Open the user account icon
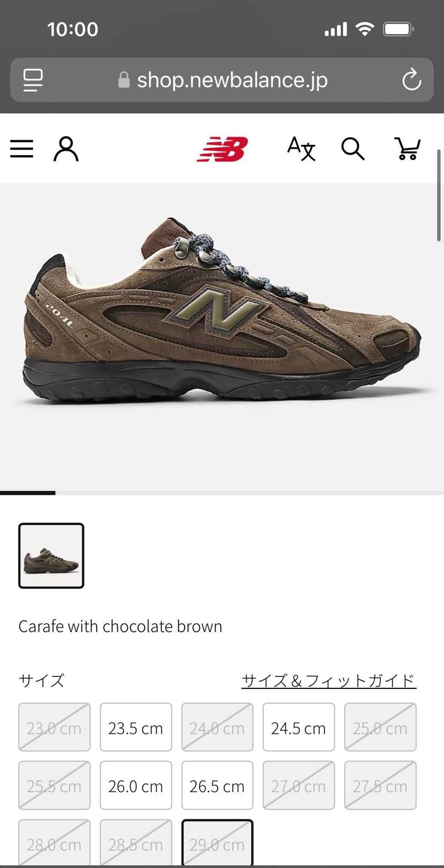This screenshot has width=444, height=868. click(x=66, y=149)
